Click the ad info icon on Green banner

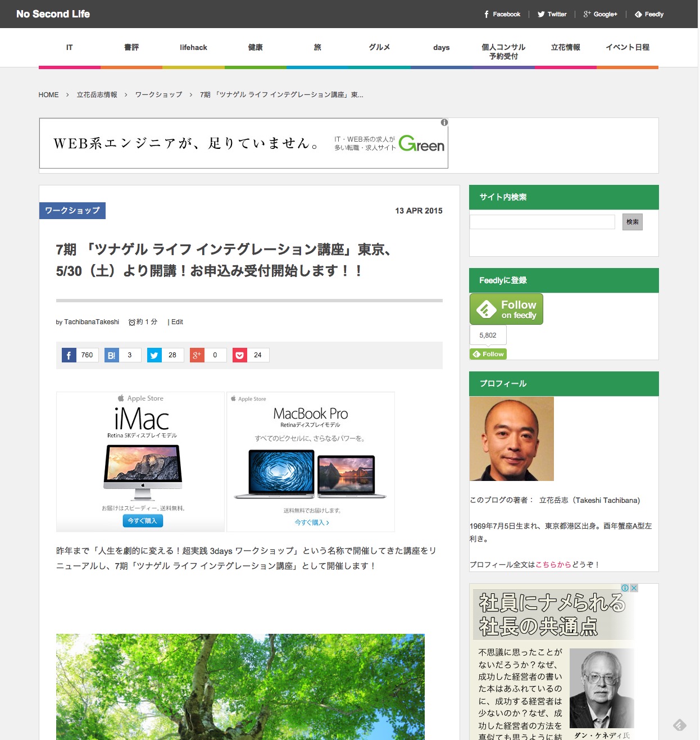coord(444,122)
